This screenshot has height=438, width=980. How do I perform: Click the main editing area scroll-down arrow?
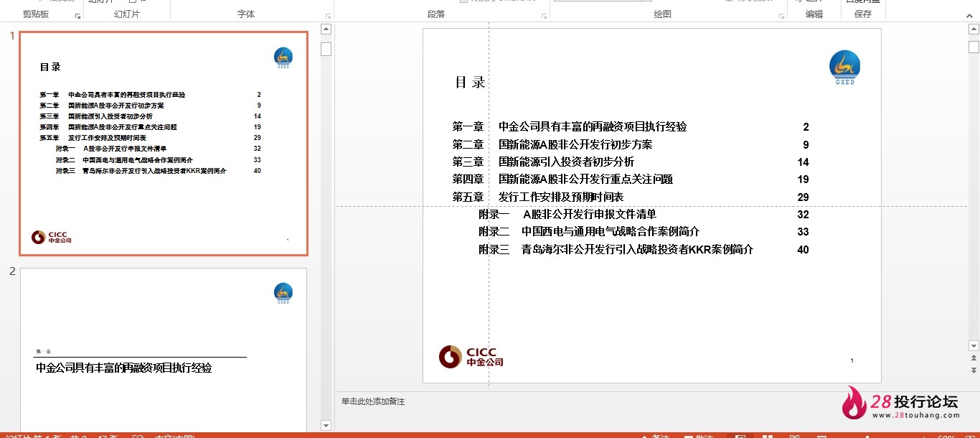[974, 346]
